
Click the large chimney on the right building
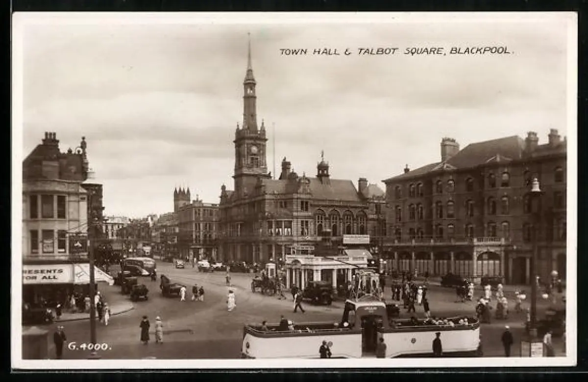click(x=449, y=148)
